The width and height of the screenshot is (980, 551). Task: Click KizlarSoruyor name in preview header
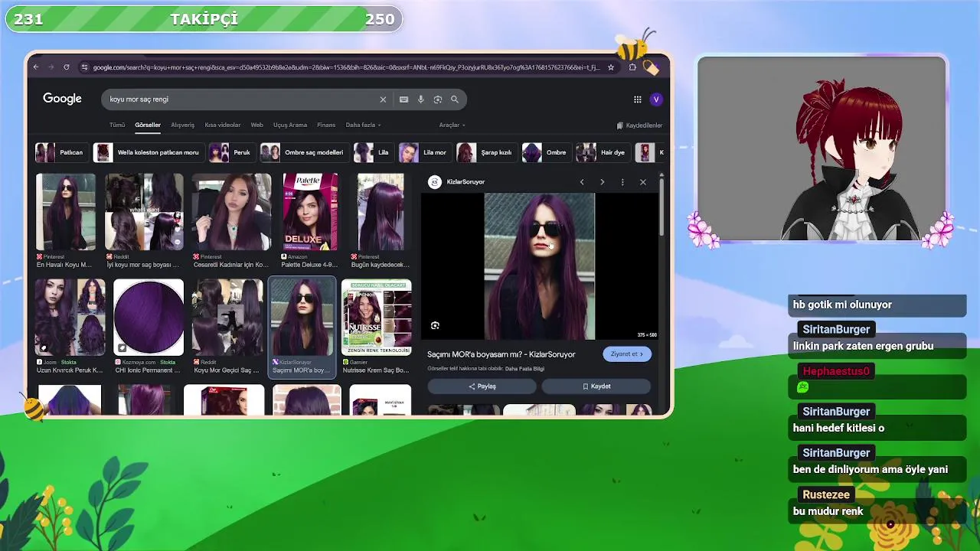[x=465, y=182]
